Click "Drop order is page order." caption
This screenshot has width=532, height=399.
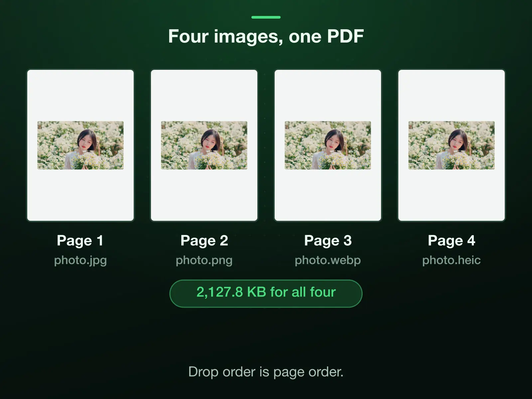(266, 372)
